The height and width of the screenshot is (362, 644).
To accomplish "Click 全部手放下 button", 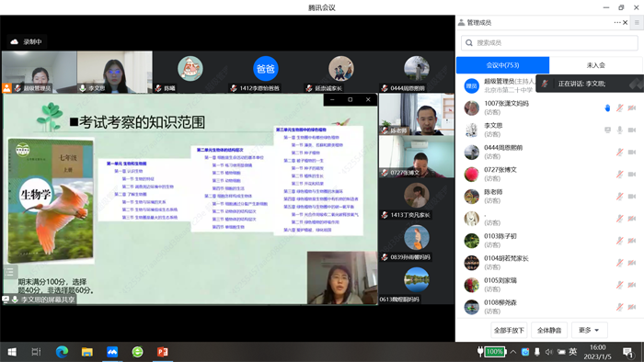I will coord(509,330).
